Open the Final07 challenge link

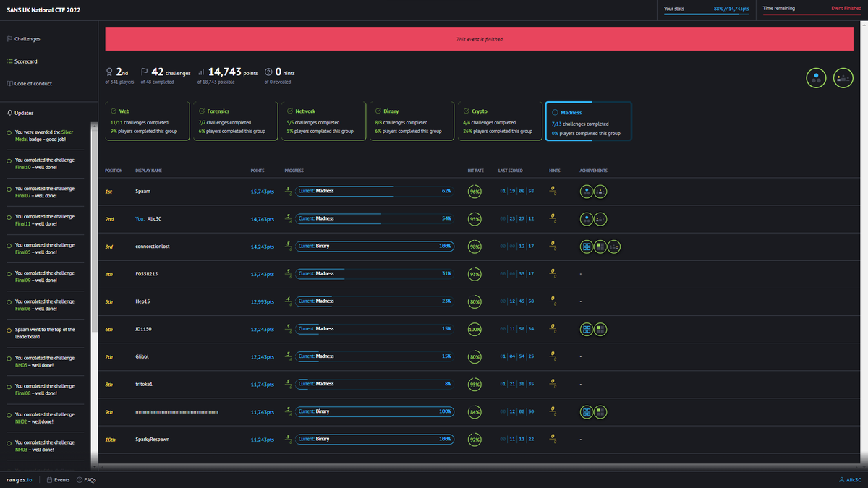pos(23,196)
